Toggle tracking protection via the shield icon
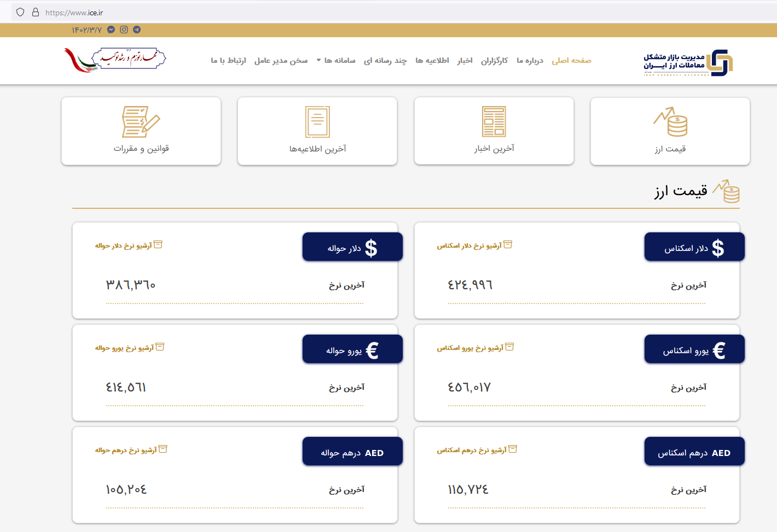 click(20, 11)
